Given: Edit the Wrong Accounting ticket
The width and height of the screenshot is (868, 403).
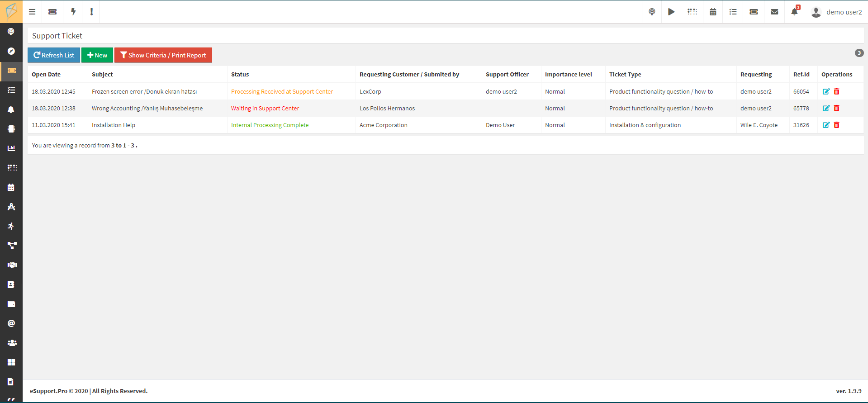Looking at the screenshot, I should coord(826,108).
